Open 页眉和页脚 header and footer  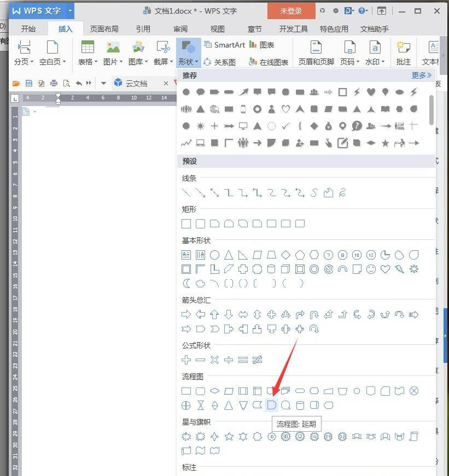pos(316,53)
